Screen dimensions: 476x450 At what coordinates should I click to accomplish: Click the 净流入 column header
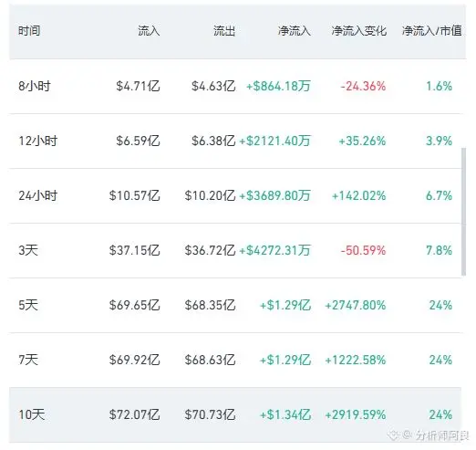pos(294,31)
